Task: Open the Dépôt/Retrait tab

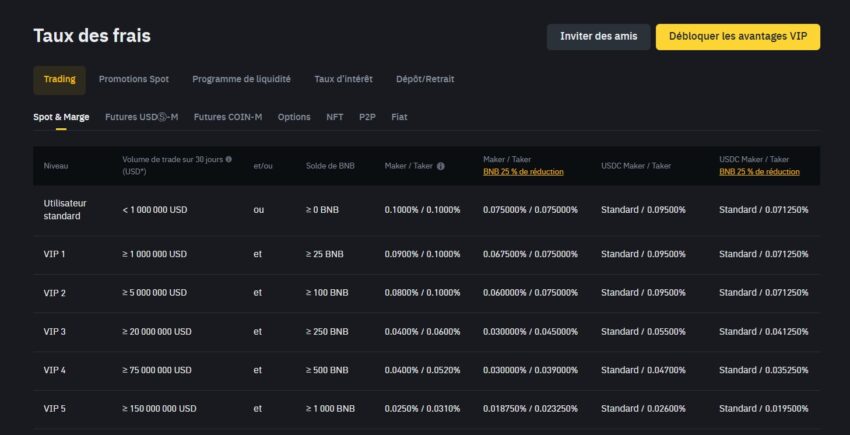Action: 425,79
